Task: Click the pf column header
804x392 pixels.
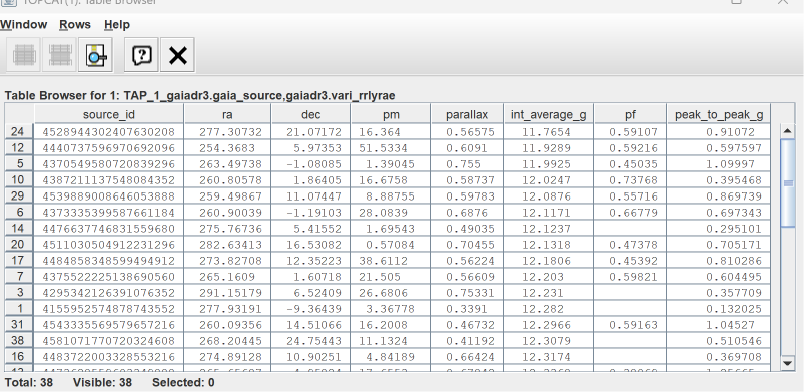Action: tap(630, 114)
